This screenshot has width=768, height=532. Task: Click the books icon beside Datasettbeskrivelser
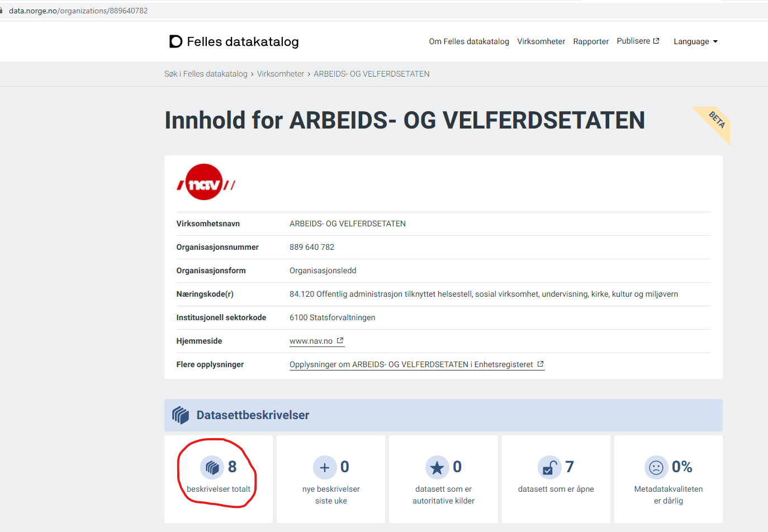180,415
